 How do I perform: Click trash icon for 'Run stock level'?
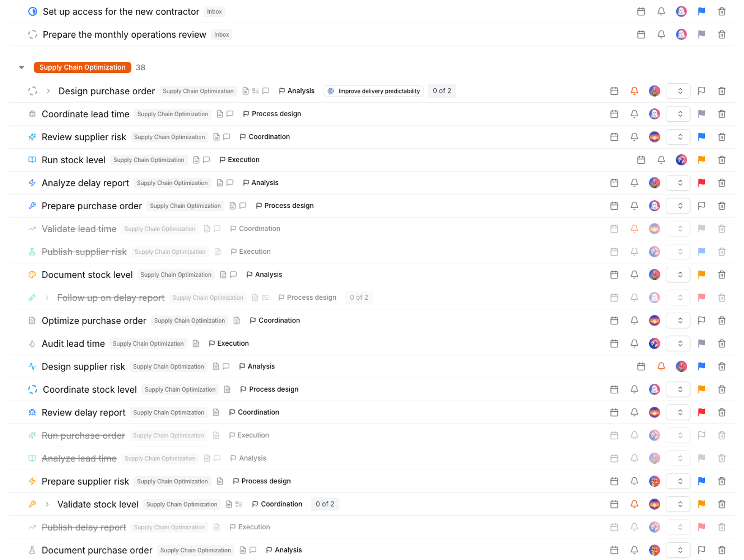tap(722, 160)
